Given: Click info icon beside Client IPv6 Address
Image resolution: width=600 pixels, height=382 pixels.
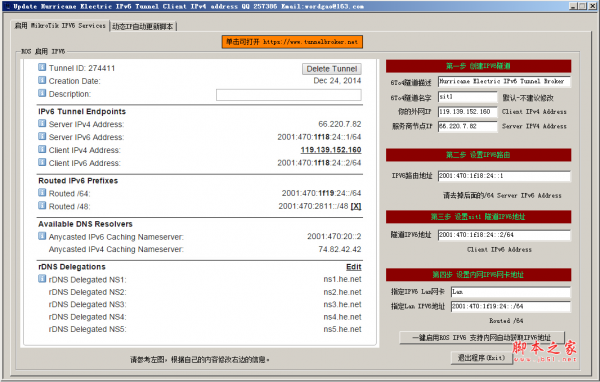Looking at the screenshot, I should tap(42, 163).
